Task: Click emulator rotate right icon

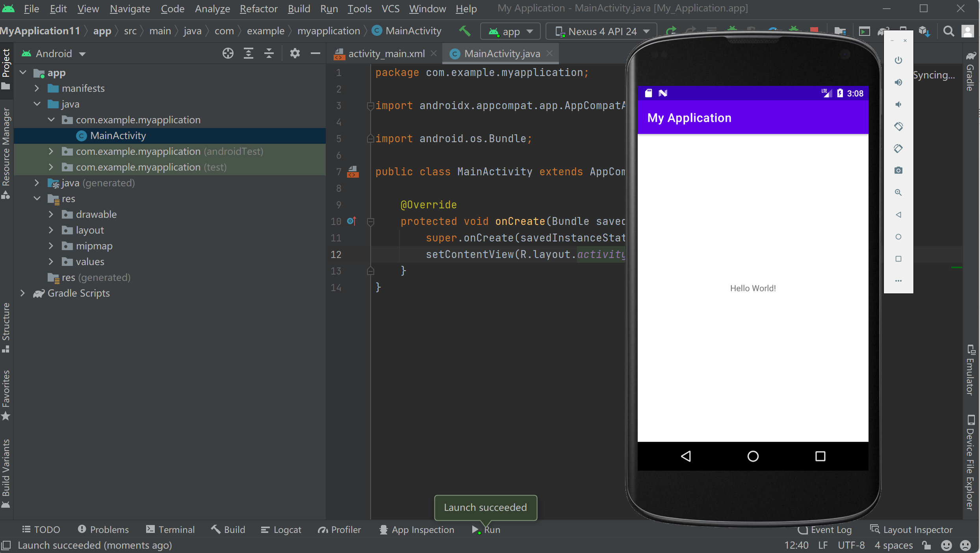Action: click(x=898, y=148)
